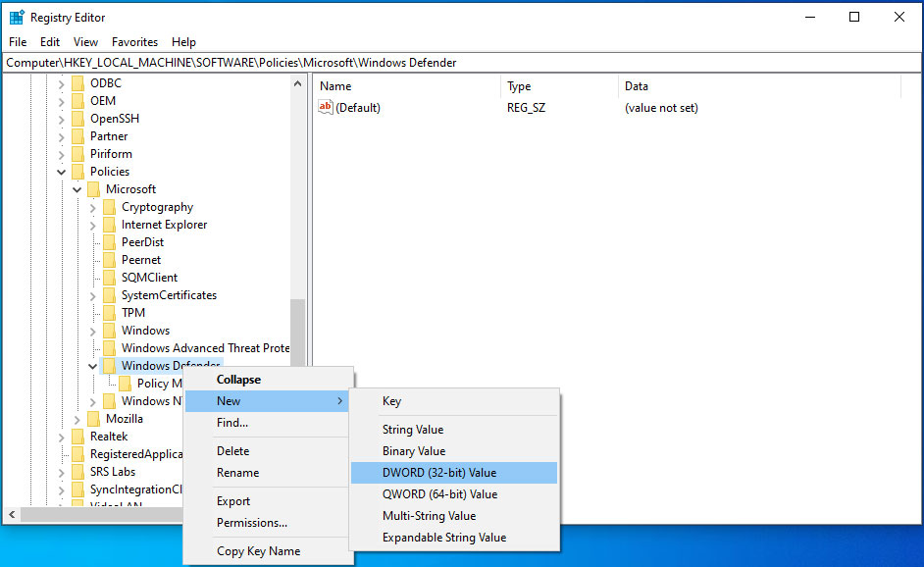Expand the Cryptography key
924x567 pixels.
(x=92, y=207)
